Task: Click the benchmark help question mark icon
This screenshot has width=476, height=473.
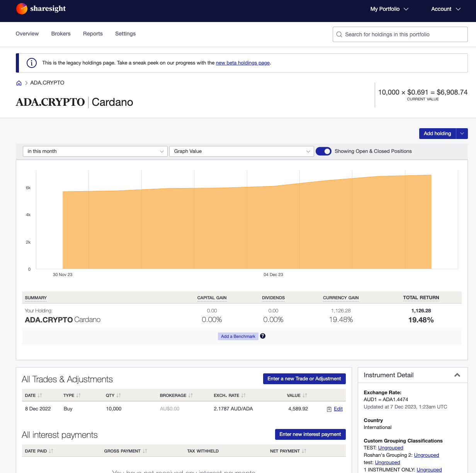Action: [x=263, y=336]
